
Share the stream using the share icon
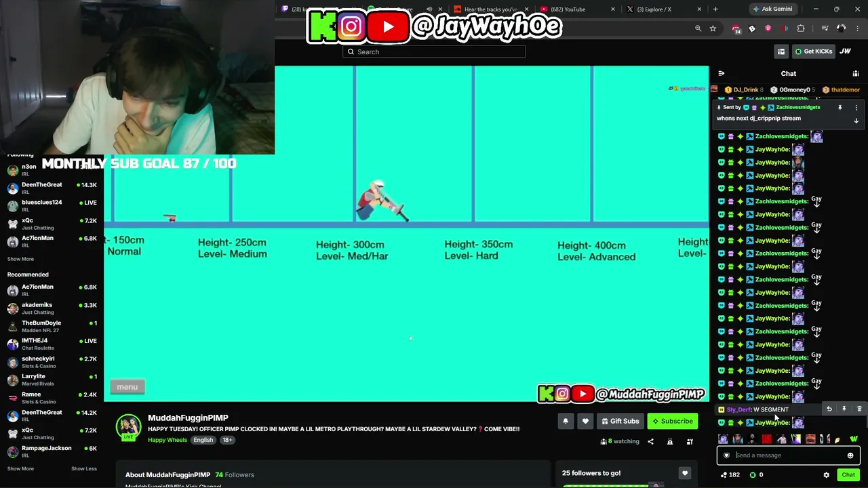click(x=650, y=441)
